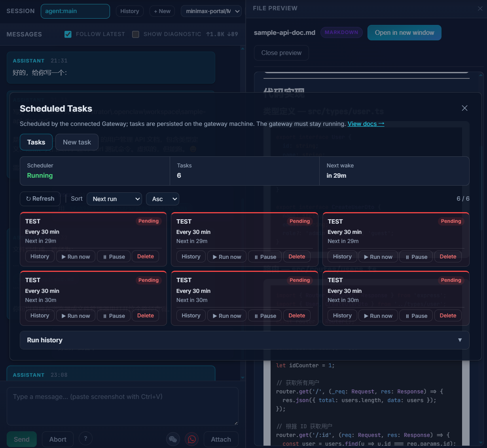Screen dimensions: 487x448
Task: Click the red WhatsApp icon
Action: coord(192,439)
